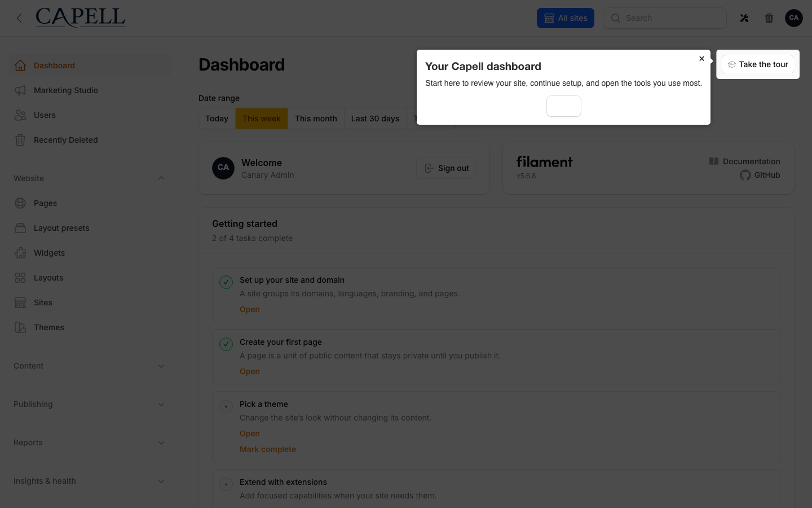Click status circle for Extend with extensions
This screenshot has width=812, height=508.
click(226, 484)
